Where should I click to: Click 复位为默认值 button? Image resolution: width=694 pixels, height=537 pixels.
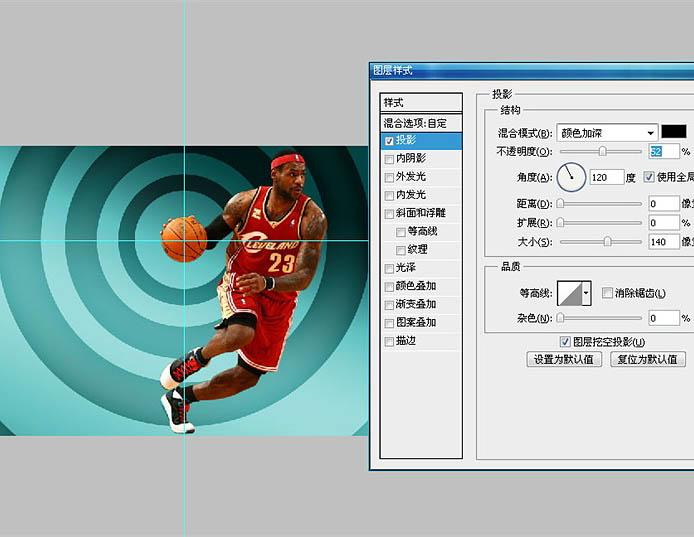[648, 359]
